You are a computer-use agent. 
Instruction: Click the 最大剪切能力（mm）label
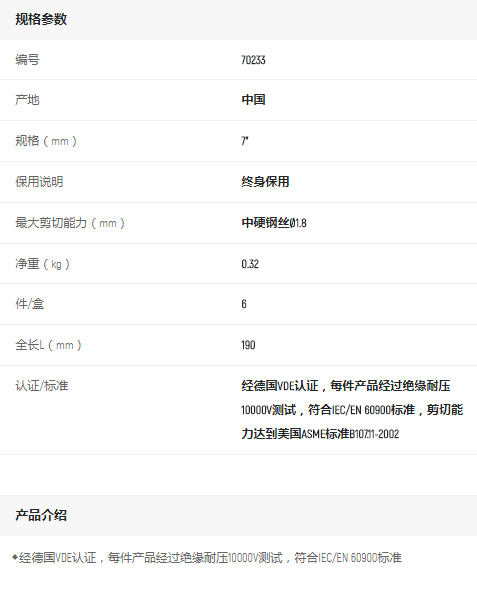70,223
